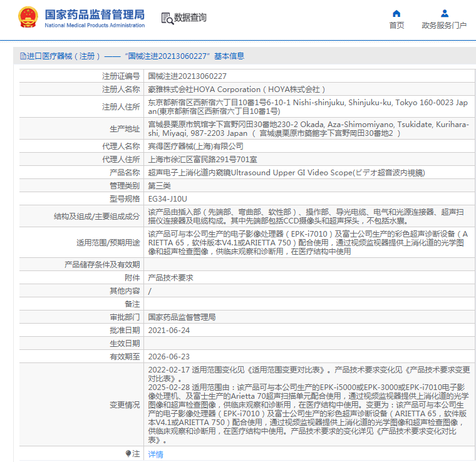Click the 适用范围/预期用途 label
This screenshot has height=462, width=476.
click(108, 243)
